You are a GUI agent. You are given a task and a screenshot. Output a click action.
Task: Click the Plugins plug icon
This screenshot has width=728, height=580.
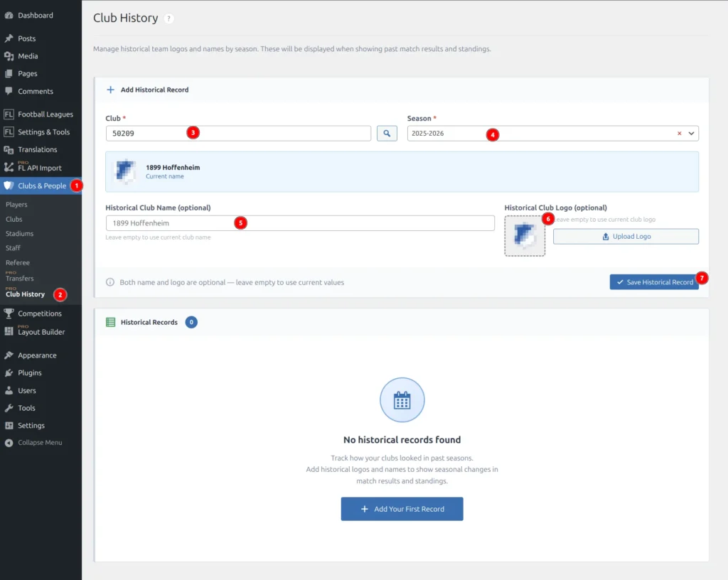[9, 372]
